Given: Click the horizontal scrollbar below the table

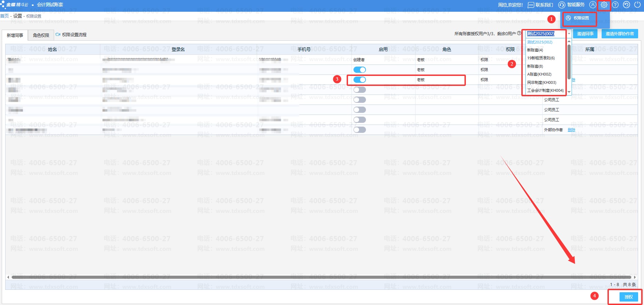Looking at the screenshot, I should tap(320, 277).
